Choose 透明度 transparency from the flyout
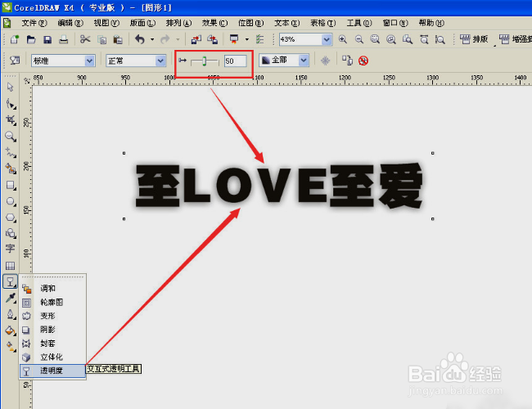The width and height of the screenshot is (532, 409). coord(52,371)
